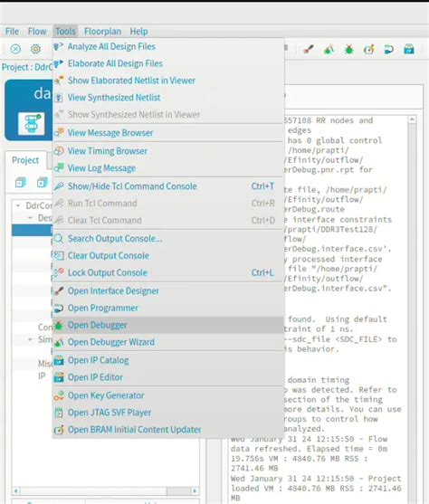Open View Message Browser entry
This screenshot has width=429, height=504.
[x=168, y=133]
